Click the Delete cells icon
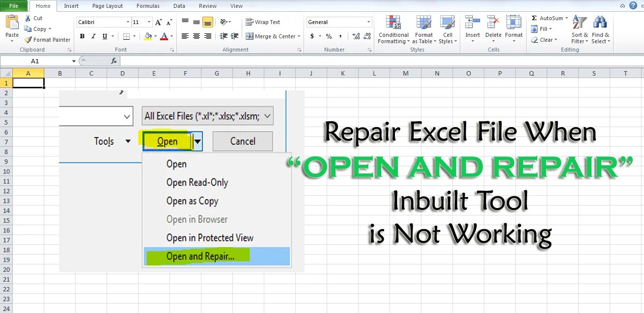This screenshot has height=313, width=644. (493, 23)
